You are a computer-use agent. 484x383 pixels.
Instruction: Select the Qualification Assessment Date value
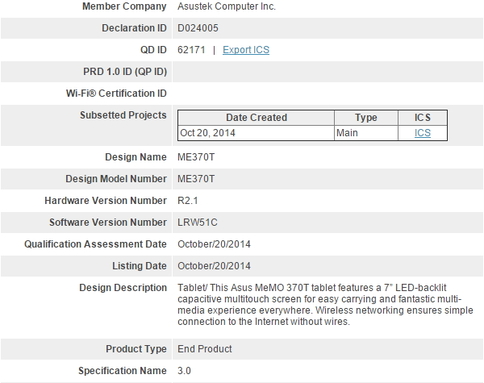pos(214,244)
